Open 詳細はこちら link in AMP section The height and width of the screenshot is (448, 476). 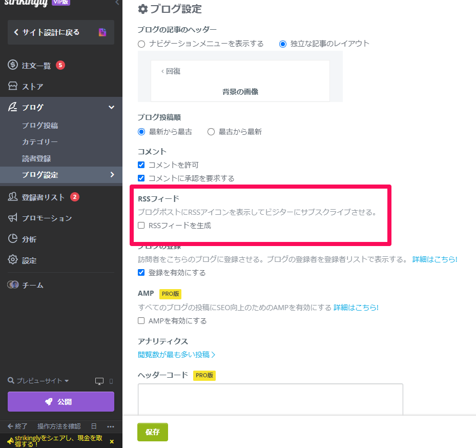356,308
